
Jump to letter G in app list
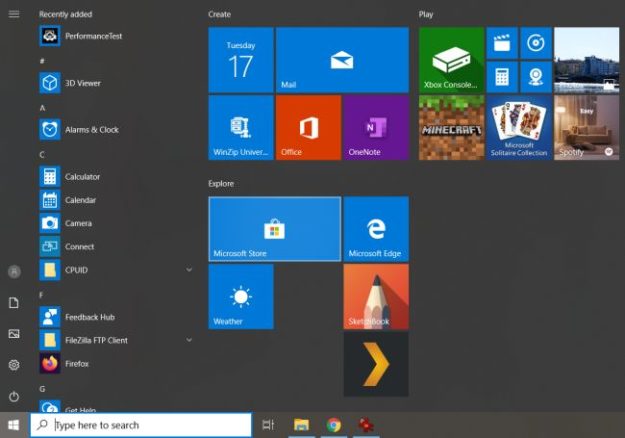(x=42, y=389)
